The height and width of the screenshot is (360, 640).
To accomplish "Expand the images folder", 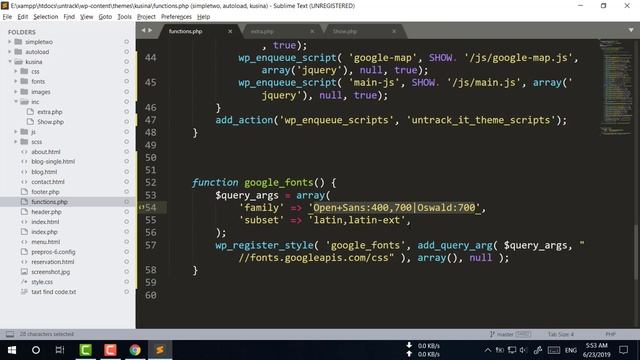I will 16,91.
